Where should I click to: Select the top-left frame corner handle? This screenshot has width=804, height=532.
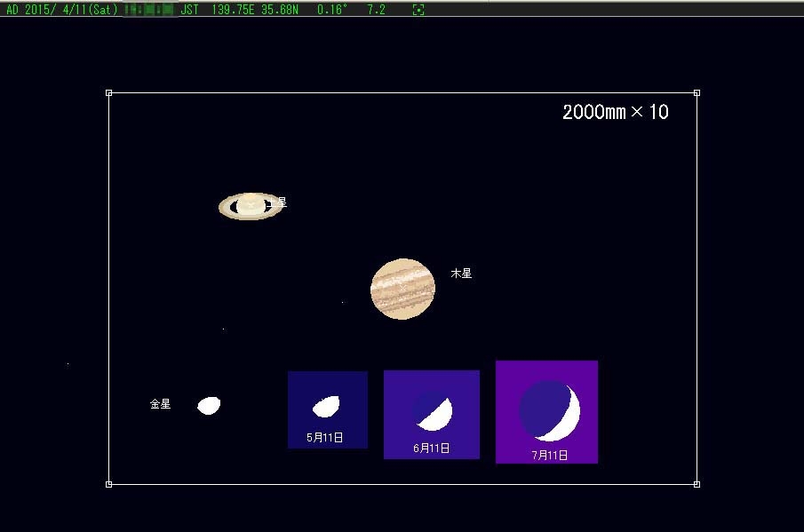coord(108,92)
